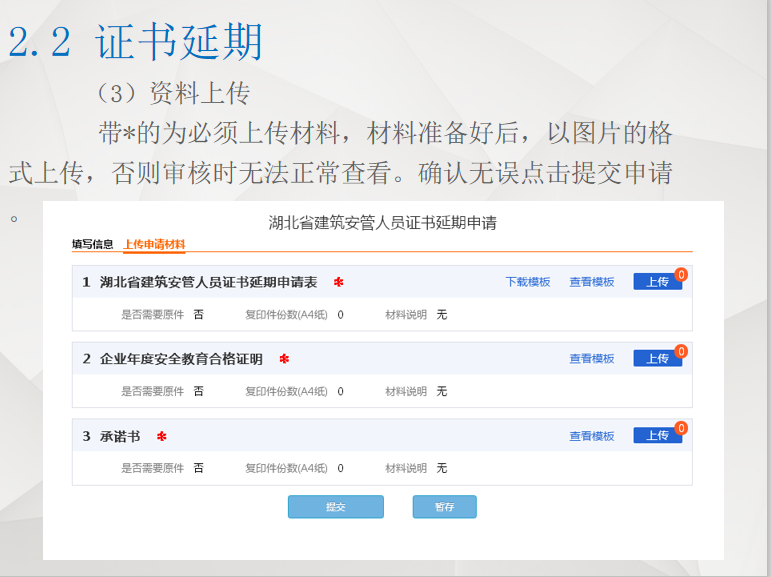The image size is (771, 577).
Task: View template for 承诺书
Action: tap(592, 436)
